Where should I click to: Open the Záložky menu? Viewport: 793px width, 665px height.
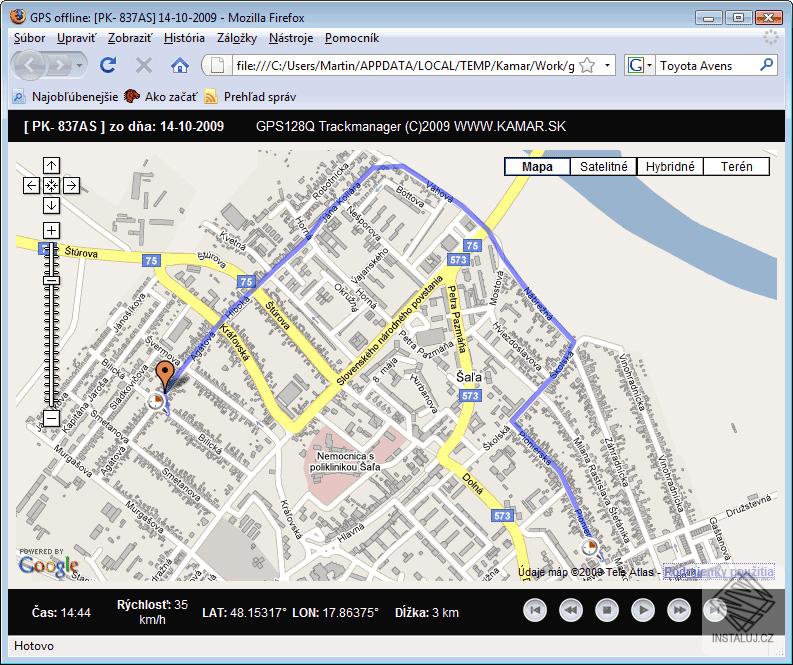click(237, 38)
